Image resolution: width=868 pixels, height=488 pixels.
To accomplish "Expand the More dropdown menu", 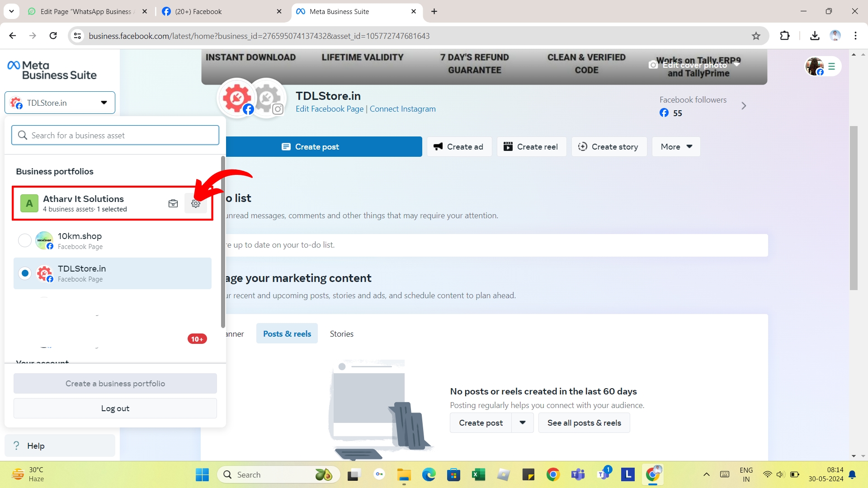I will [676, 146].
